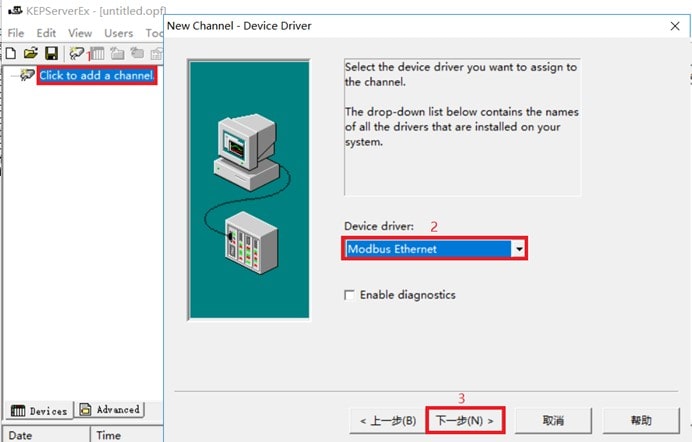The width and height of the screenshot is (692, 442).
Task: Click the channel icon in the tree
Action: pos(26,76)
